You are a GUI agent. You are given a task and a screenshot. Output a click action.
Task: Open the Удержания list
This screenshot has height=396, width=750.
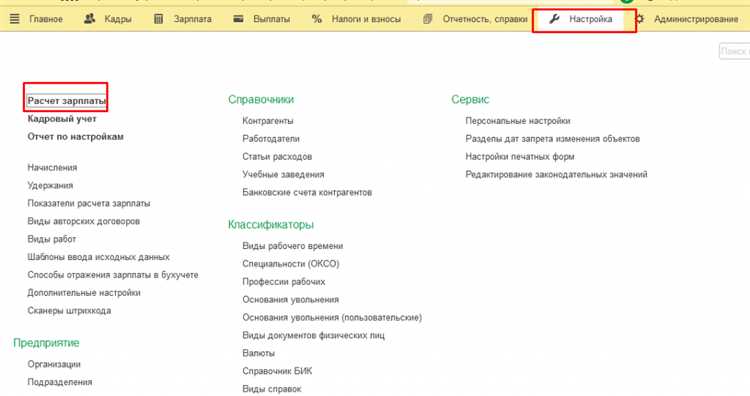(x=50, y=185)
